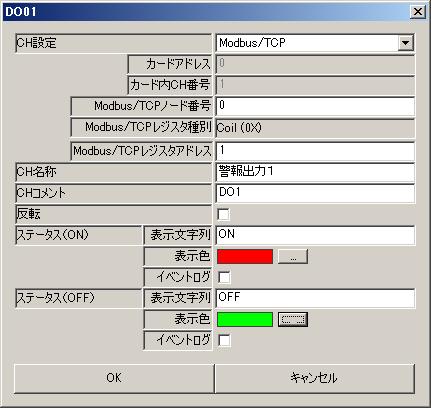Image resolution: width=431 pixels, height=408 pixels.
Task: Click the キャンセル button
Action: (x=315, y=378)
